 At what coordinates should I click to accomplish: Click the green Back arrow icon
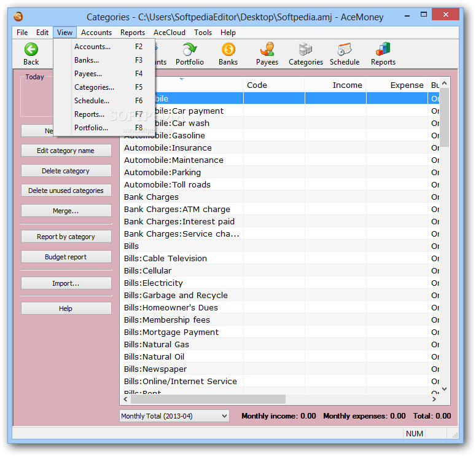(31, 50)
